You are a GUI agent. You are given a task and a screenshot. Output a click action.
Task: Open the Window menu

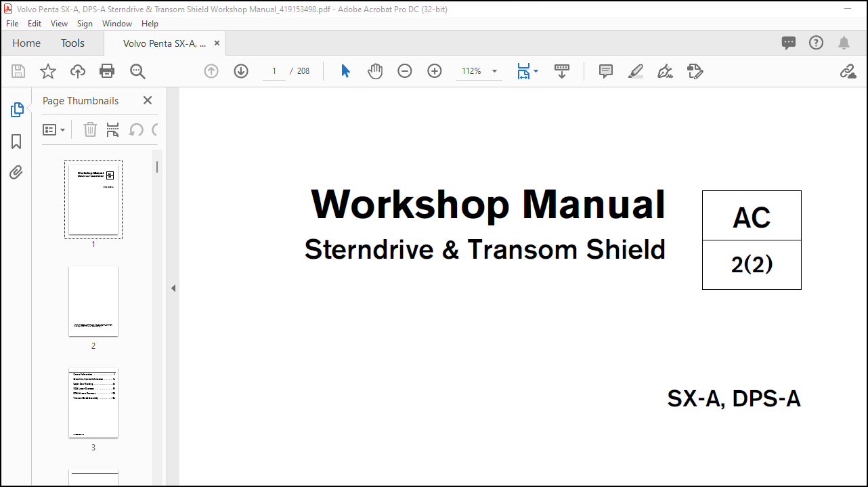coord(117,23)
